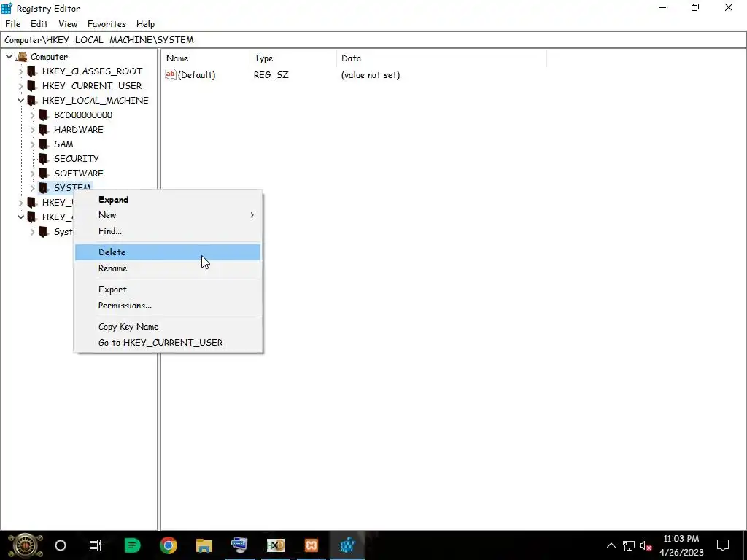Select the HARDWARE key label
747x560 pixels.
click(x=78, y=130)
